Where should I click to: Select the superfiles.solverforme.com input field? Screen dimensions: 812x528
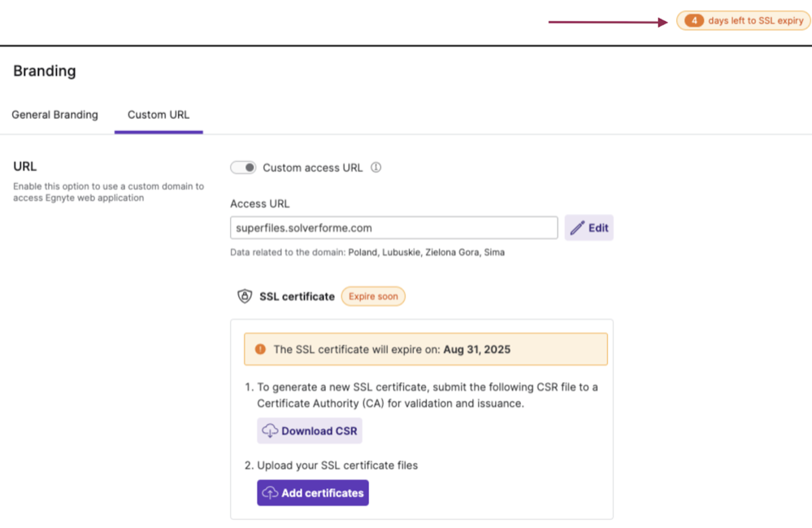(x=393, y=227)
